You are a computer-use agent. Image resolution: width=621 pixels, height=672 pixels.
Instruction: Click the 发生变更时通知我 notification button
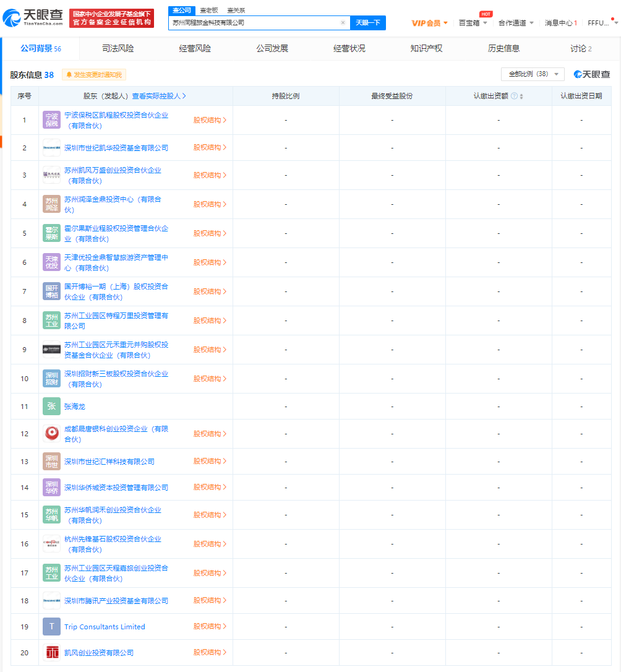point(94,75)
